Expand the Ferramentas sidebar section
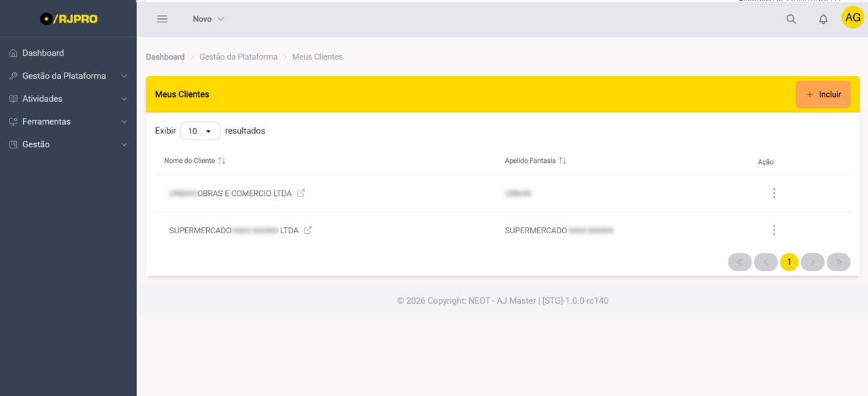Viewport: 868px width, 396px height. (x=68, y=122)
